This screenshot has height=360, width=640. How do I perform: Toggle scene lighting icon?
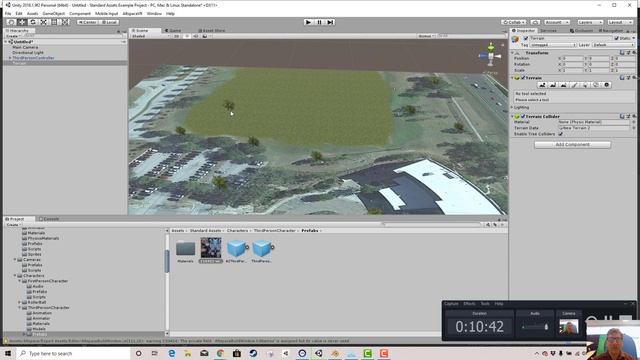(x=187, y=36)
